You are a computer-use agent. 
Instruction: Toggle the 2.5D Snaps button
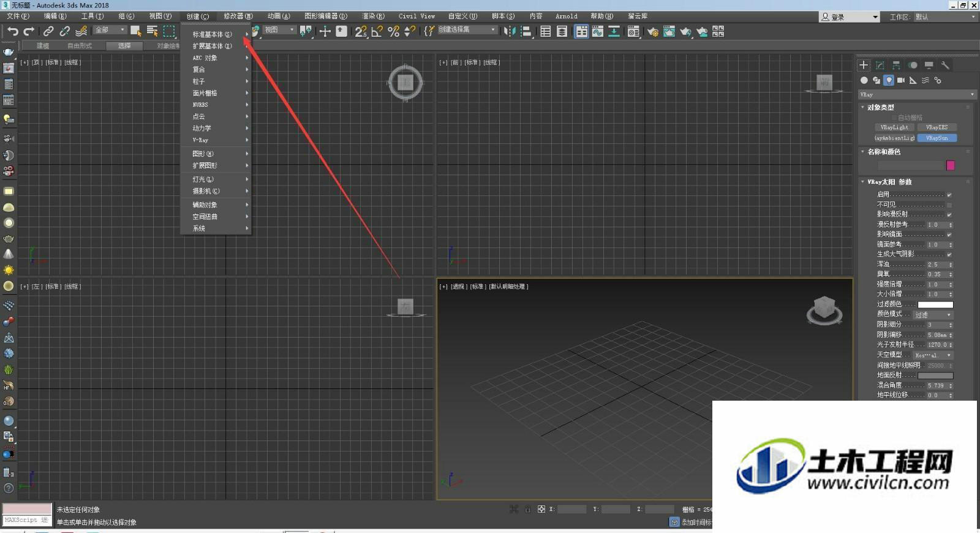[361, 31]
